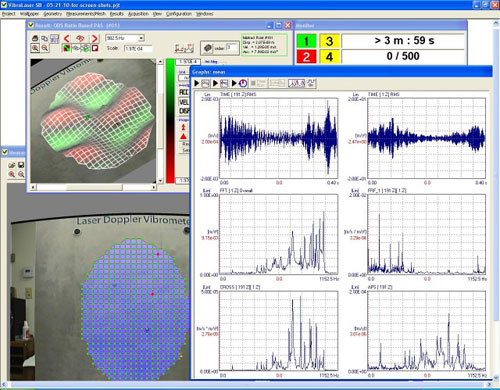This screenshot has height=390, width=500.
Task: Open the Measurements/Mesh menu
Action: (x=86, y=14)
